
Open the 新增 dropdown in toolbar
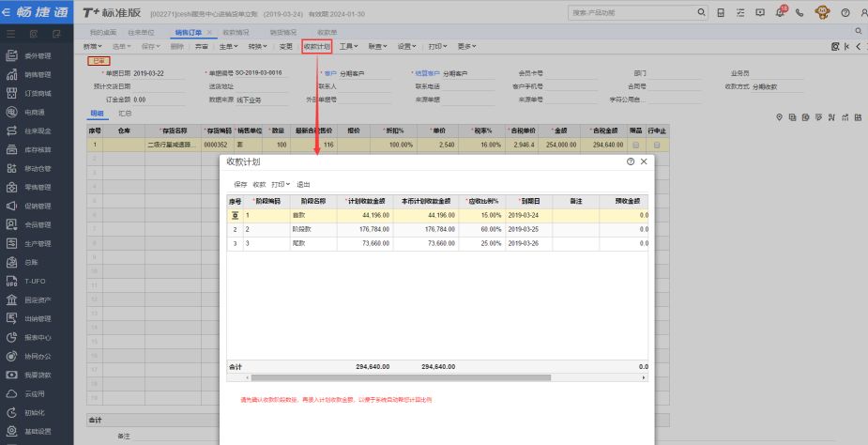pos(92,46)
